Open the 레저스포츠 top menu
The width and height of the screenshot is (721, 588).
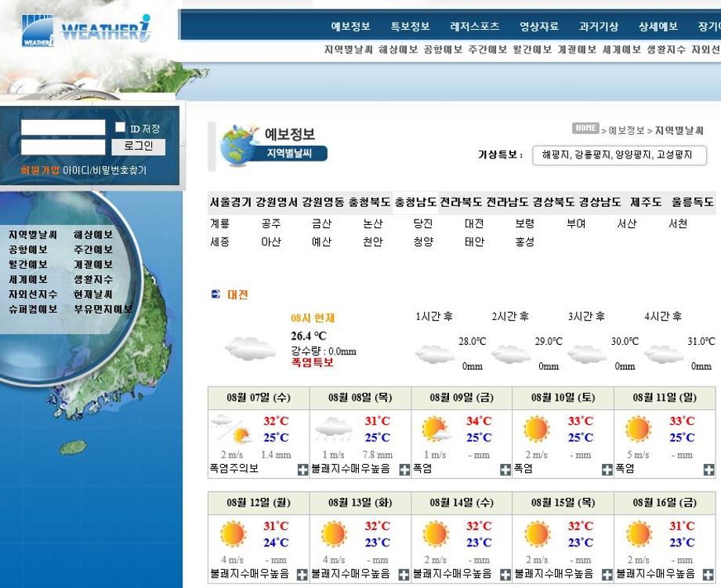pyautogui.click(x=475, y=26)
